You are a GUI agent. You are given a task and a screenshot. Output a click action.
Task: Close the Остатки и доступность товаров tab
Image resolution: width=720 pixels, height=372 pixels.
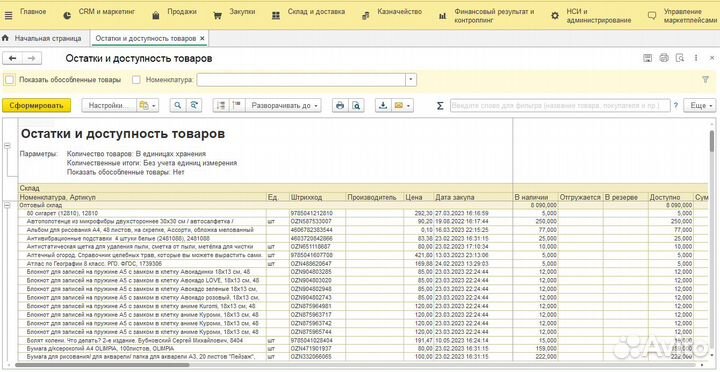click(x=202, y=39)
